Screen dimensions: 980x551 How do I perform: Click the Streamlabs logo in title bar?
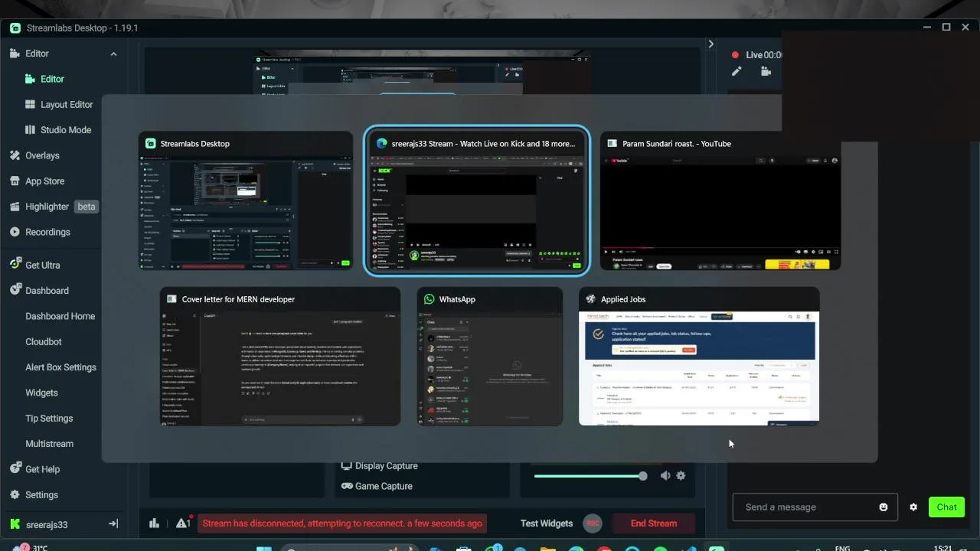(15, 28)
